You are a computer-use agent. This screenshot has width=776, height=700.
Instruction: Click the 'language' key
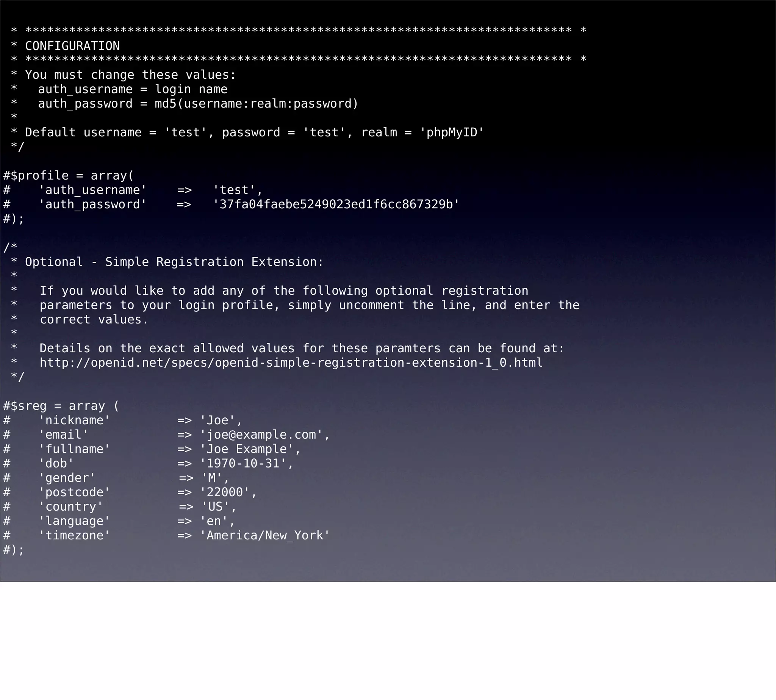(75, 522)
